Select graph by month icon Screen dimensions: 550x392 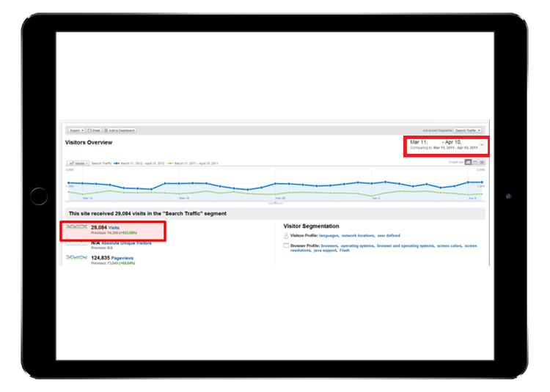[482, 162]
